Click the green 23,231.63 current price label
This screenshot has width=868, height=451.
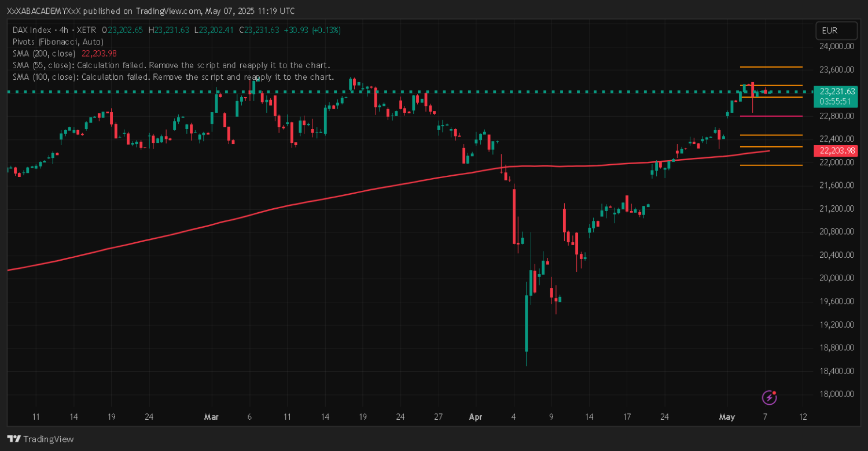[x=833, y=91]
